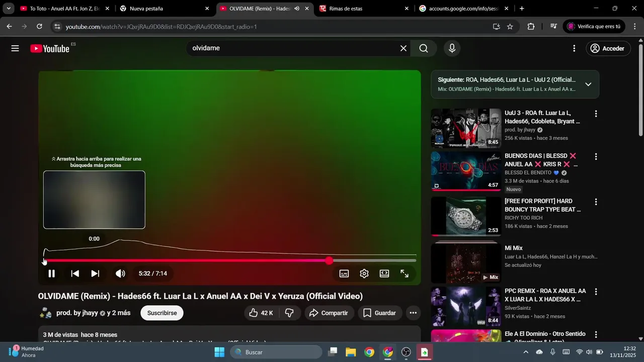644x362 pixels.
Task: Click the Acceder sign-in button
Action: click(x=608, y=48)
